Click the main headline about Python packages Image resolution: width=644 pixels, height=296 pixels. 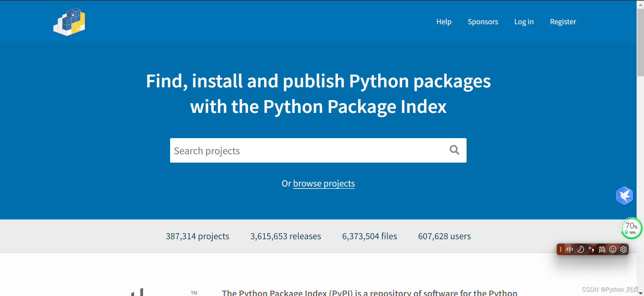point(318,94)
